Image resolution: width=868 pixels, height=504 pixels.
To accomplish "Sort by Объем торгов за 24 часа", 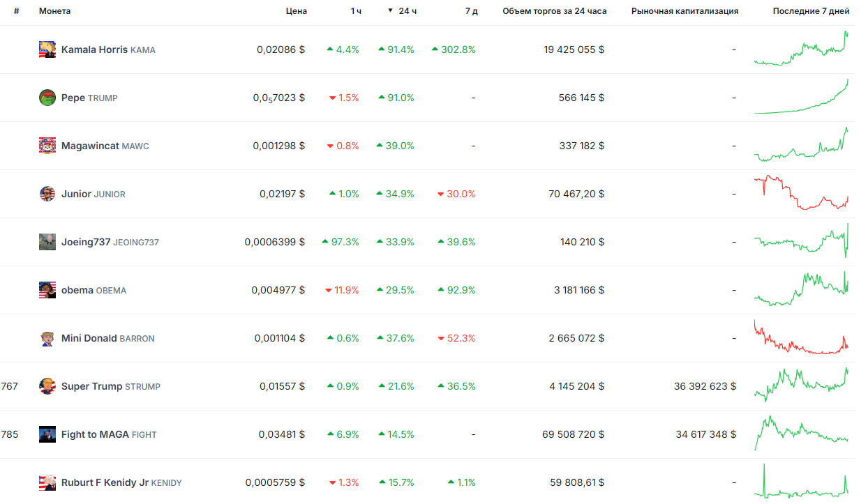I will pos(555,11).
